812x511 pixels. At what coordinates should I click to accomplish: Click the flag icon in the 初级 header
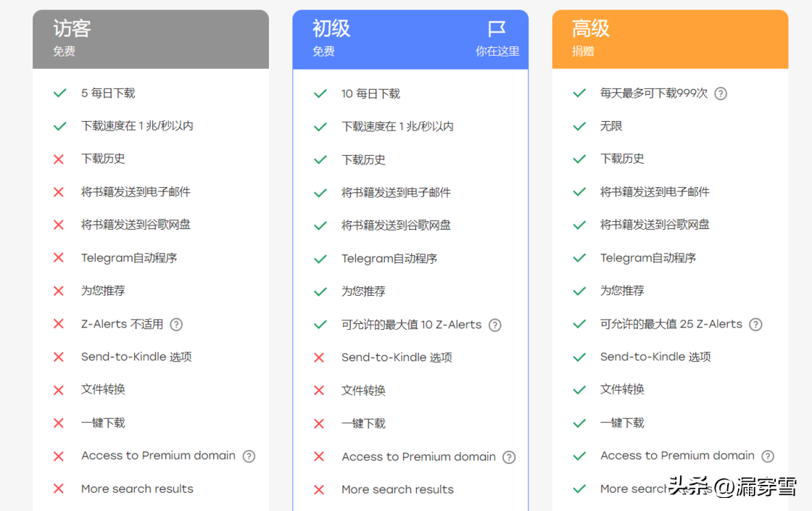496,28
